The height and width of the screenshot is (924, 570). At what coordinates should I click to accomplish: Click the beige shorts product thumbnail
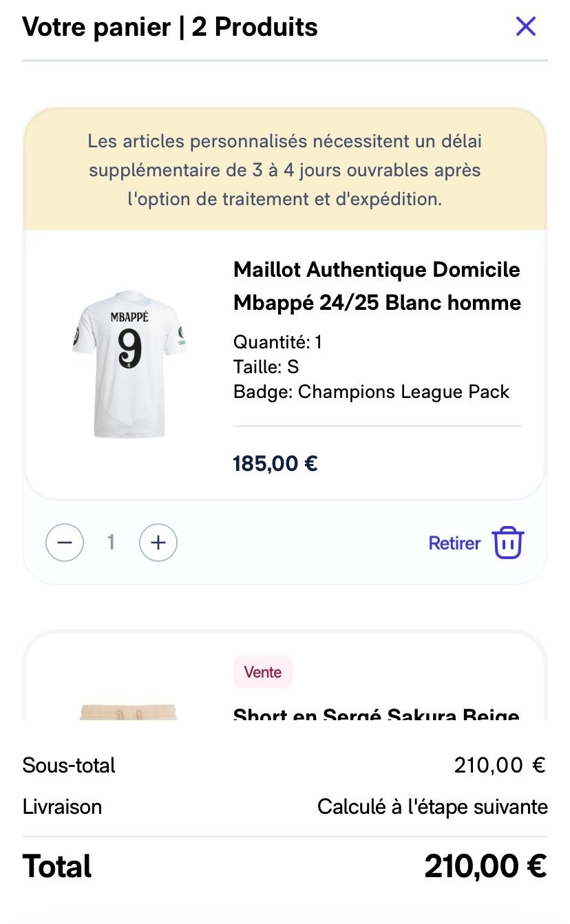coord(129,712)
